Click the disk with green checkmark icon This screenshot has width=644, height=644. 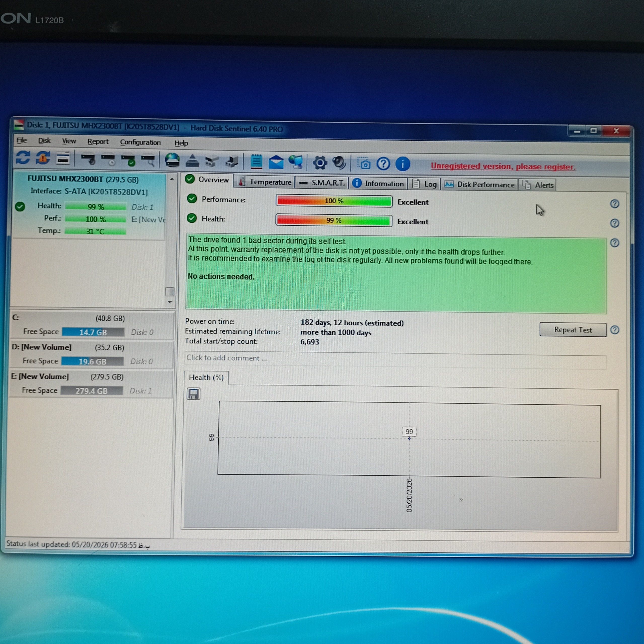tap(128, 160)
